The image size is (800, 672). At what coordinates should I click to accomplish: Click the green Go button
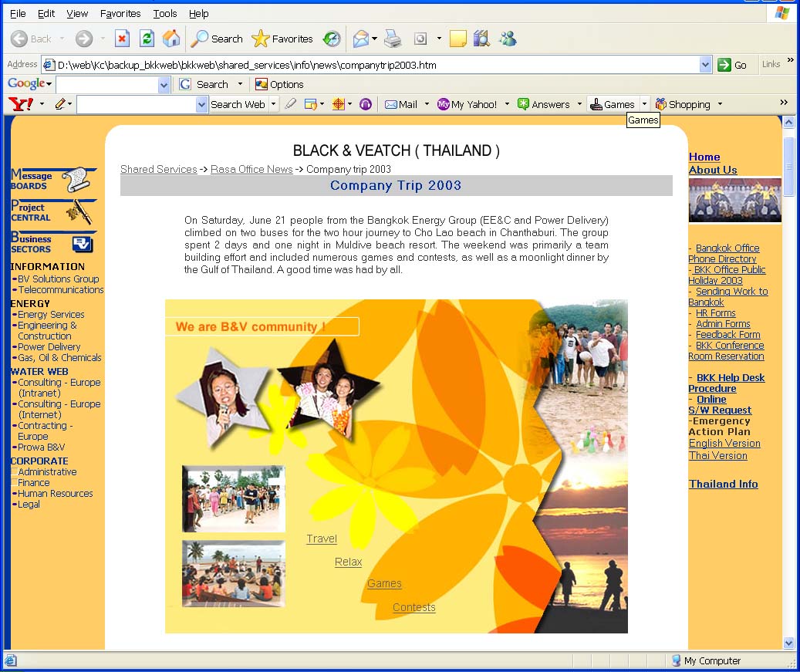(731, 65)
